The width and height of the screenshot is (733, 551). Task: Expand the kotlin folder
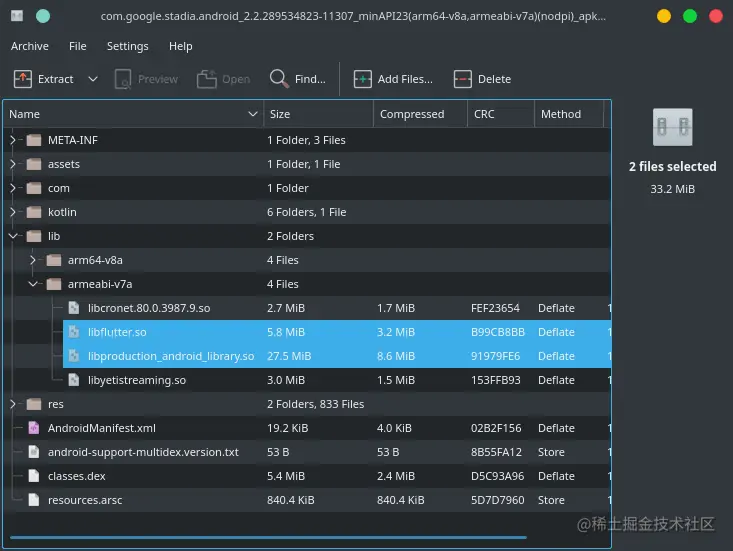[x=13, y=212]
